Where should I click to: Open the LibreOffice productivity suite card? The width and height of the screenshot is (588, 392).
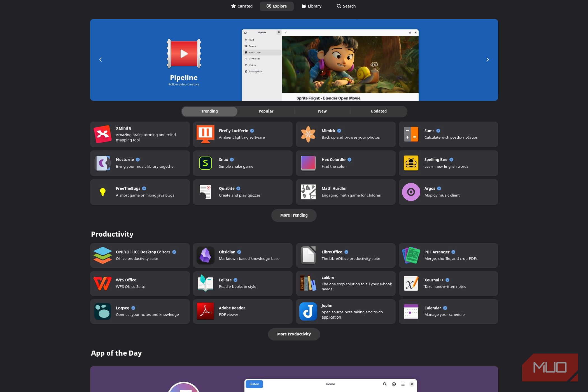tap(346, 255)
